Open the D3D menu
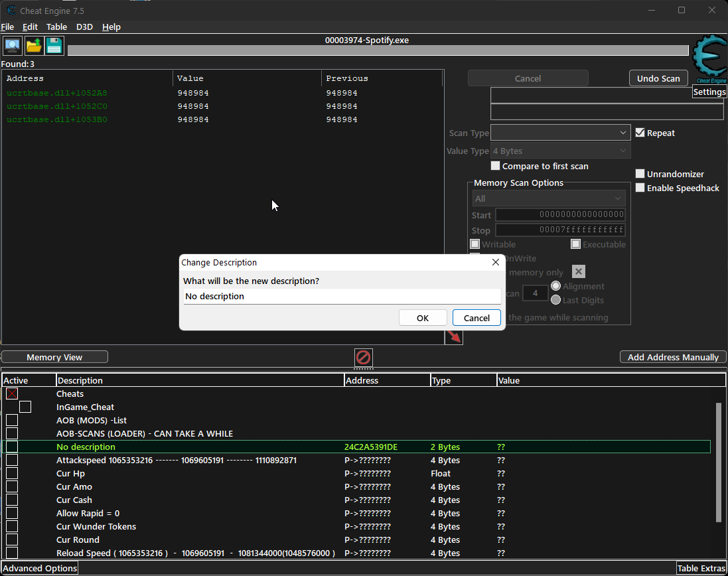The image size is (728, 576). (x=84, y=27)
